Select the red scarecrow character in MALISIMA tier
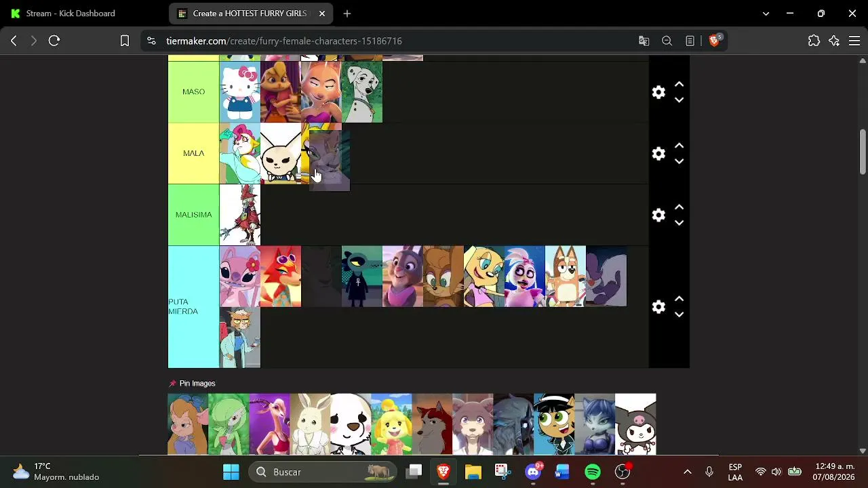The width and height of the screenshot is (868, 488). click(x=240, y=215)
